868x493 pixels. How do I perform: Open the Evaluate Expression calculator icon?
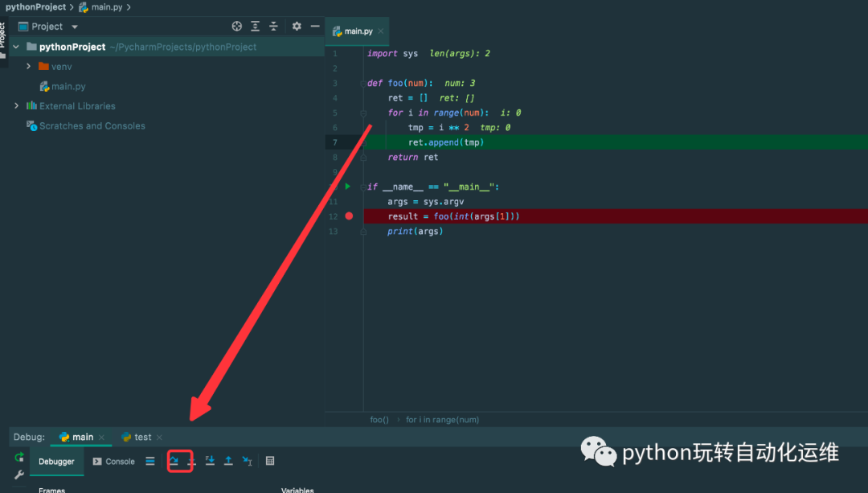270,461
